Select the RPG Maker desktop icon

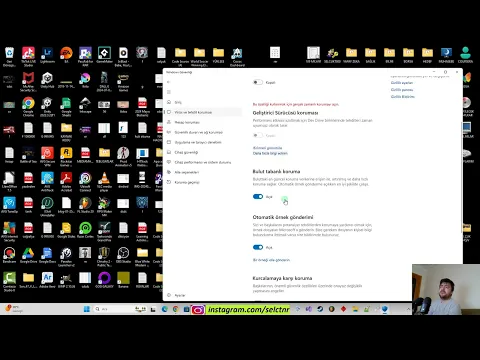click(x=104, y=207)
